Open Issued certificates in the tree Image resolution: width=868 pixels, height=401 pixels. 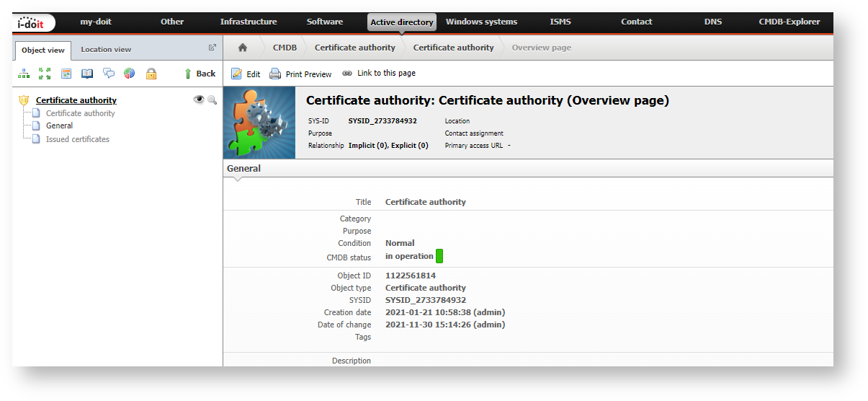point(78,139)
